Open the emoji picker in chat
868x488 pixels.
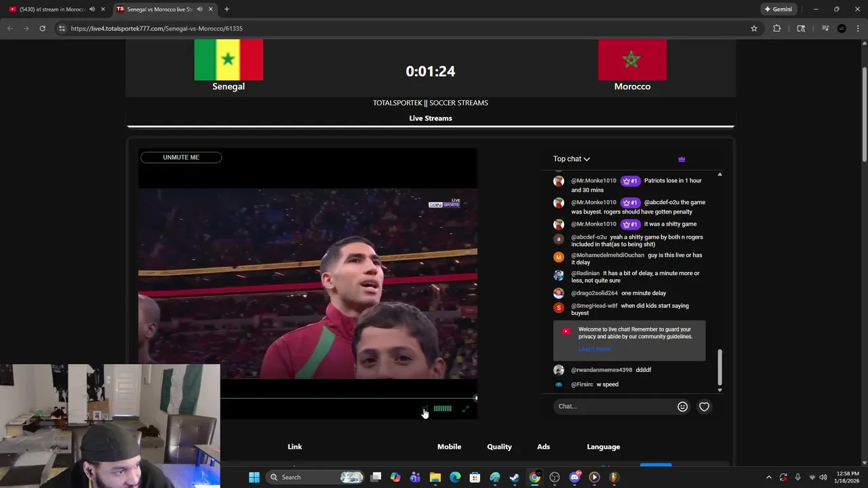pos(683,407)
